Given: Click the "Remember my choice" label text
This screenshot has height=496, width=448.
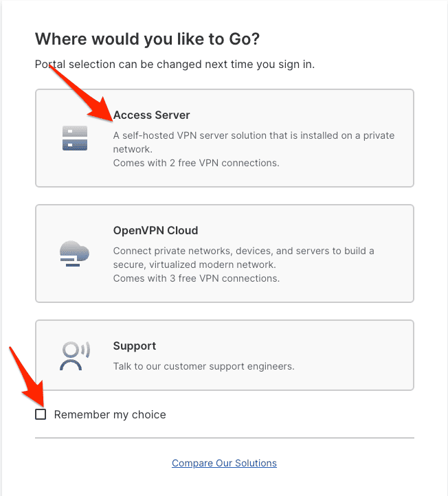Looking at the screenshot, I should (110, 414).
